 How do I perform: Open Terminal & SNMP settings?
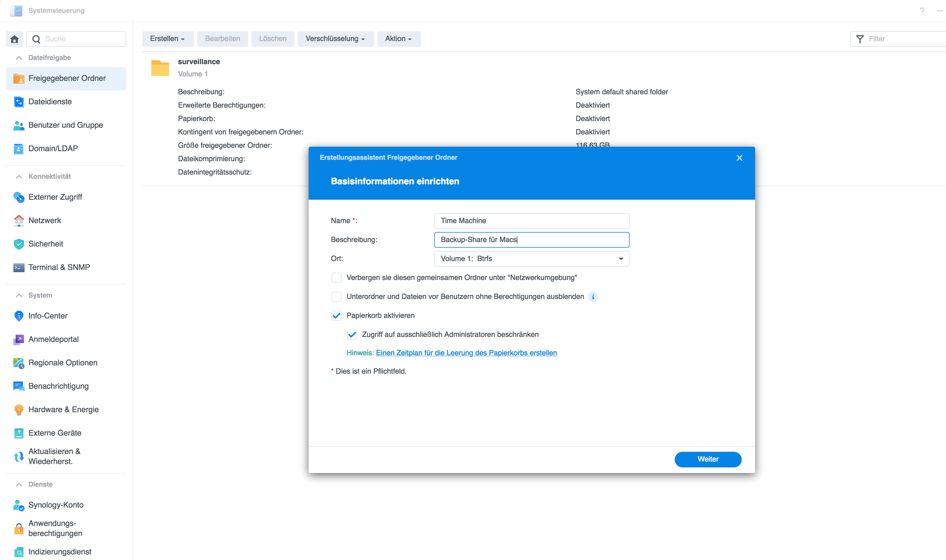tap(59, 267)
